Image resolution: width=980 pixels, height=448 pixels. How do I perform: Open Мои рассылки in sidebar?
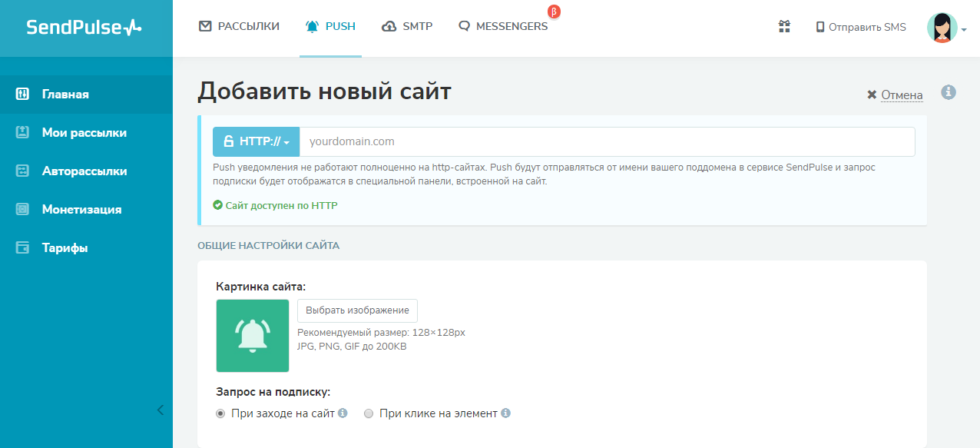(x=86, y=133)
